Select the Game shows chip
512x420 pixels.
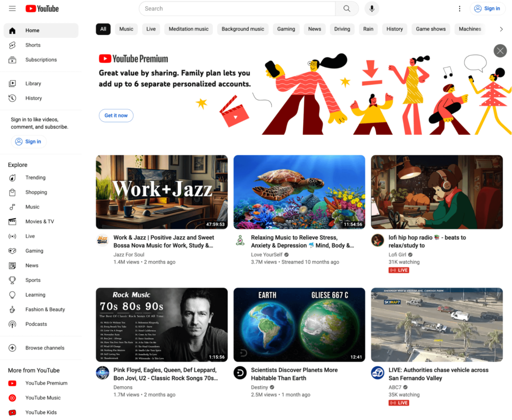click(x=430, y=29)
